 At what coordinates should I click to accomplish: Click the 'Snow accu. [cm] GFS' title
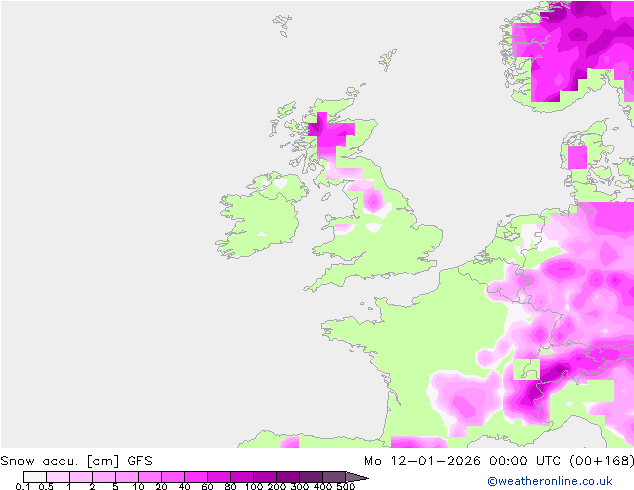76,461
